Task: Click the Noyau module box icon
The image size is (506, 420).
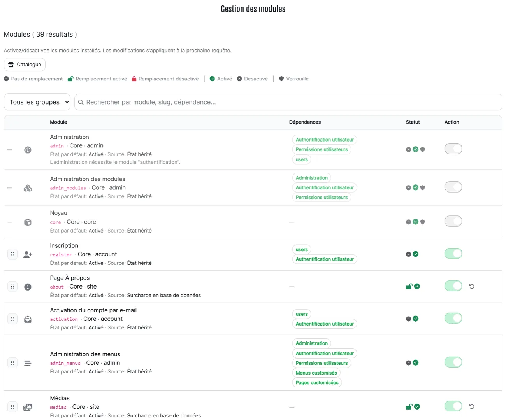Action: [28, 222]
